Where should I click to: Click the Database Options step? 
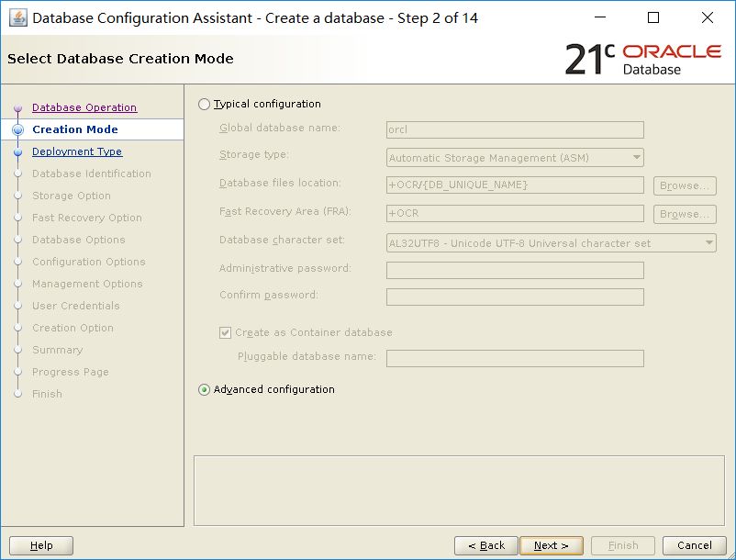click(78, 240)
